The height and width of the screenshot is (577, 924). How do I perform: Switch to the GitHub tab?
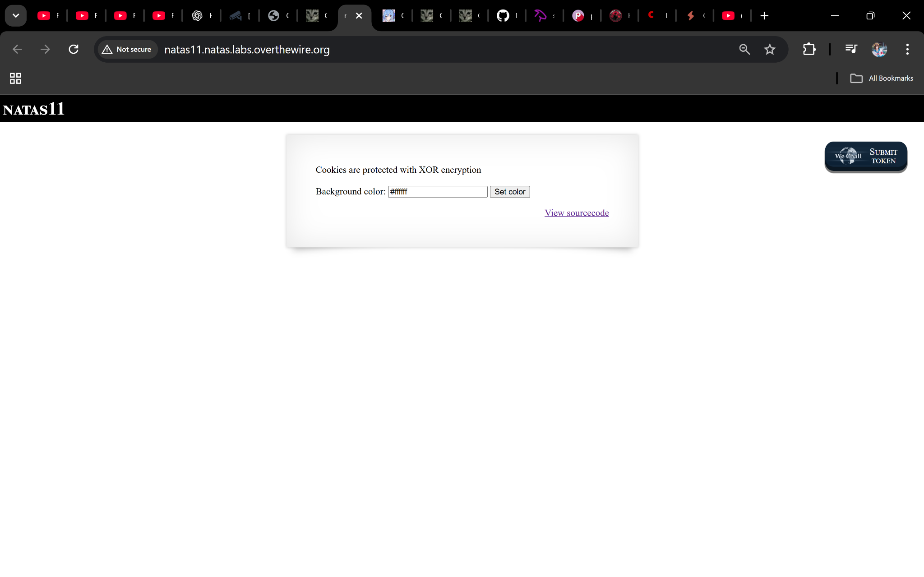pyautogui.click(x=503, y=16)
